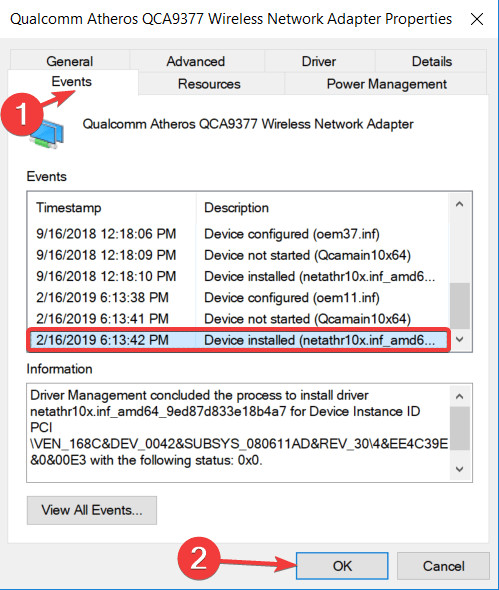
Task: Click the events list scroll-up arrow
Action: pyautogui.click(x=459, y=204)
